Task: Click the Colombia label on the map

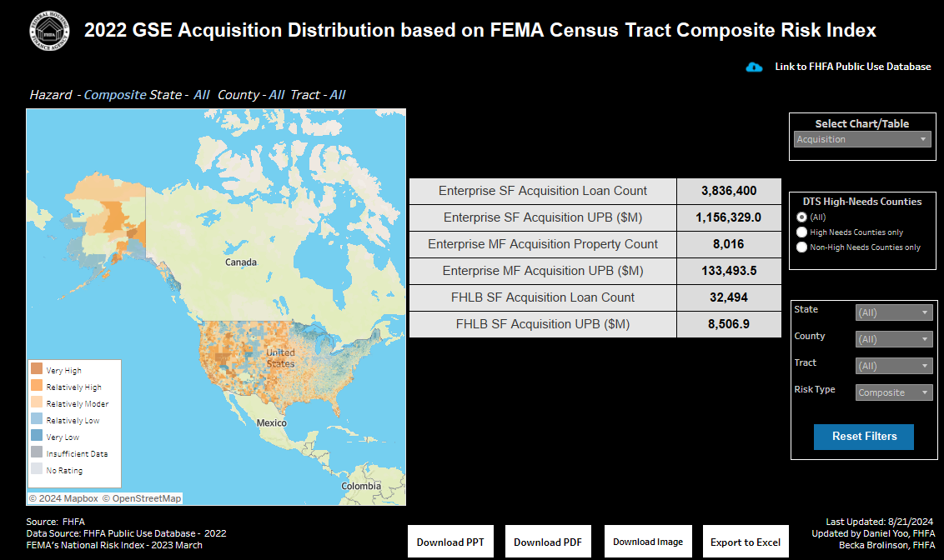Action: (x=361, y=486)
